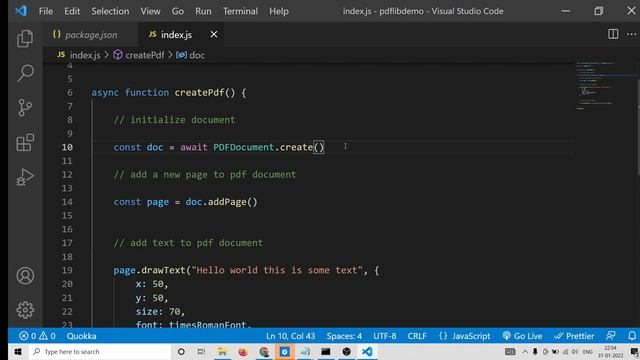
Task: Click the "size: 70," line
Action: tap(160, 311)
